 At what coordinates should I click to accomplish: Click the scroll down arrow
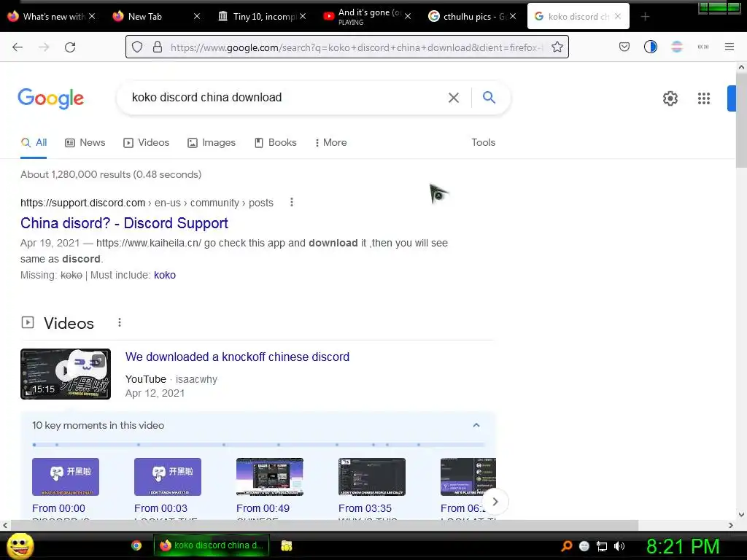tap(741, 514)
